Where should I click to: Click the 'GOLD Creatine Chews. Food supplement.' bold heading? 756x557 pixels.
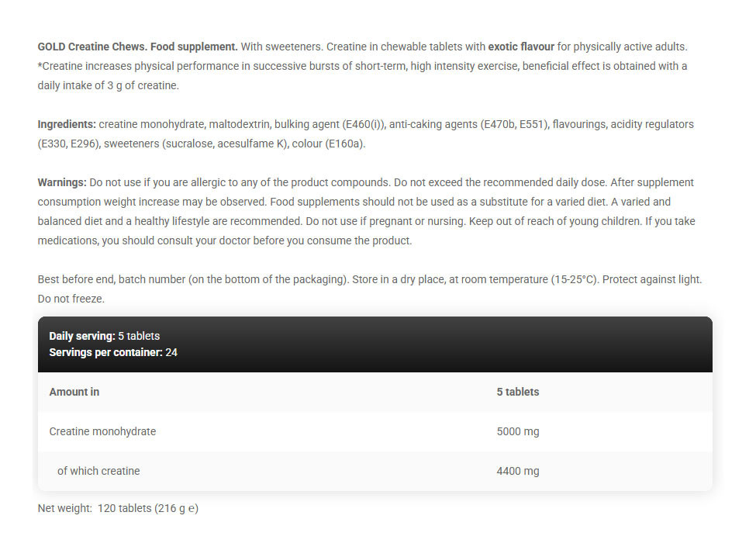tap(137, 47)
